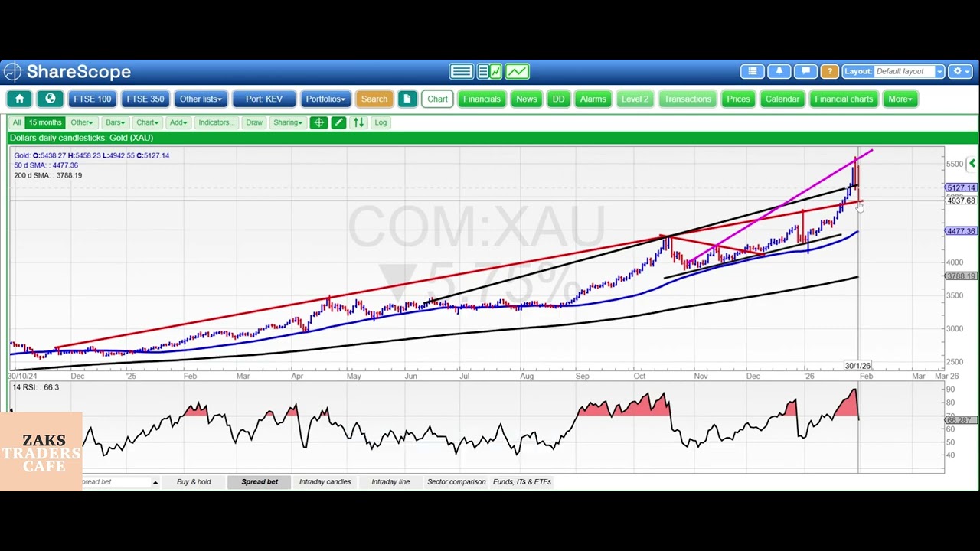The width and height of the screenshot is (980, 551).
Task: Open the Calendar tab
Action: (782, 99)
